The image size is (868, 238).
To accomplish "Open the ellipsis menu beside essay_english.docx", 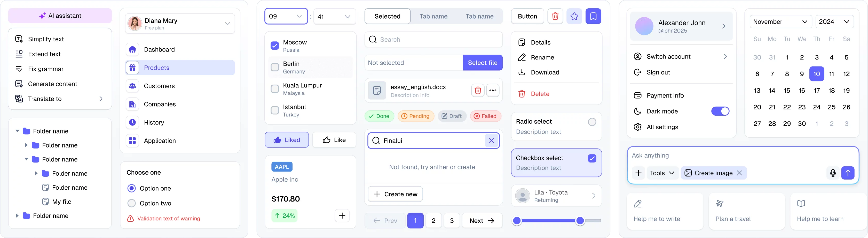I will point(493,90).
